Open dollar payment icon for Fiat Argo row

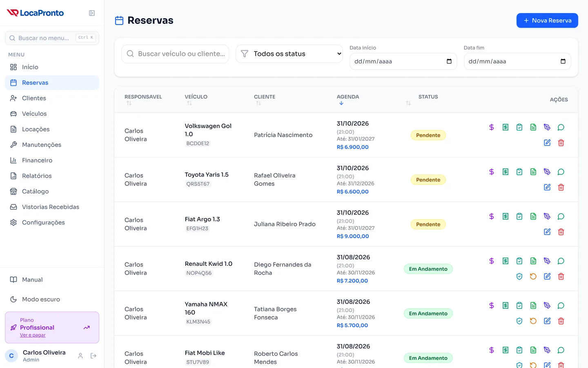point(492,216)
